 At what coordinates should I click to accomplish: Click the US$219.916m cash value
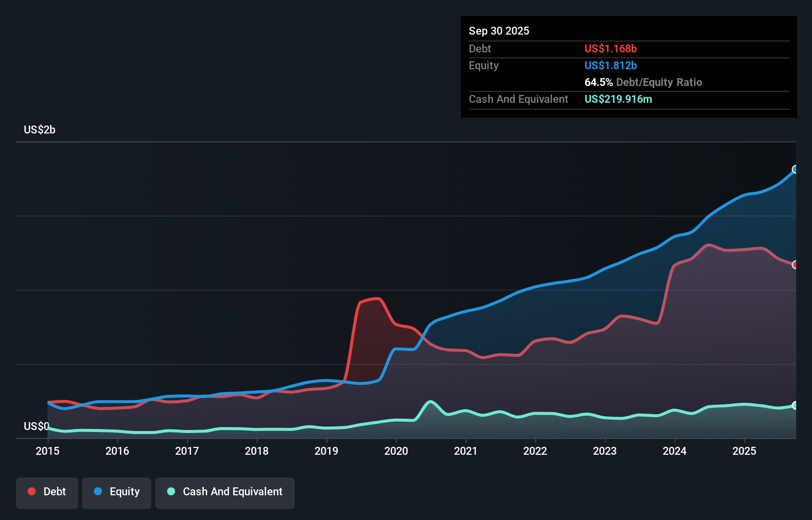pos(618,99)
